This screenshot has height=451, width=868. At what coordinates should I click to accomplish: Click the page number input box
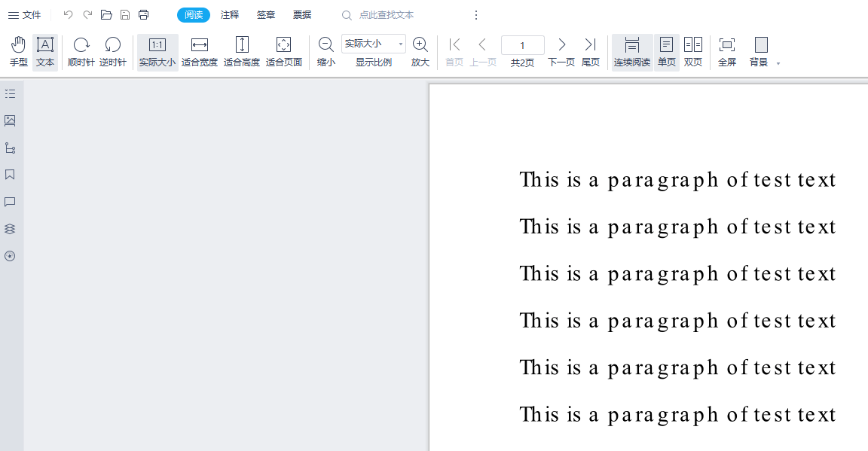point(523,45)
